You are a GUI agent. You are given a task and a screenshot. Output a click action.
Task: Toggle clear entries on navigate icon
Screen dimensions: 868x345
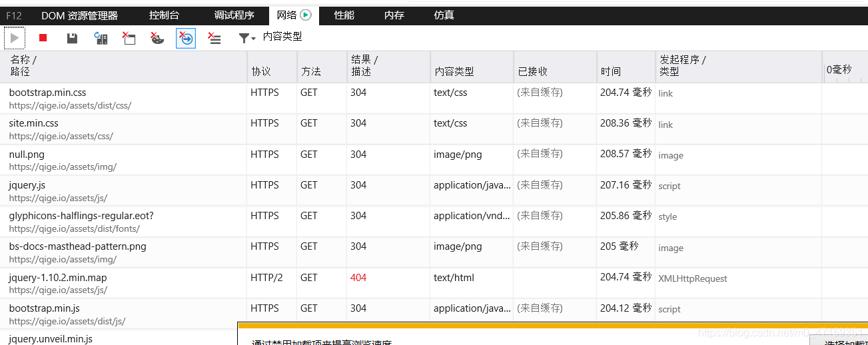(x=186, y=38)
